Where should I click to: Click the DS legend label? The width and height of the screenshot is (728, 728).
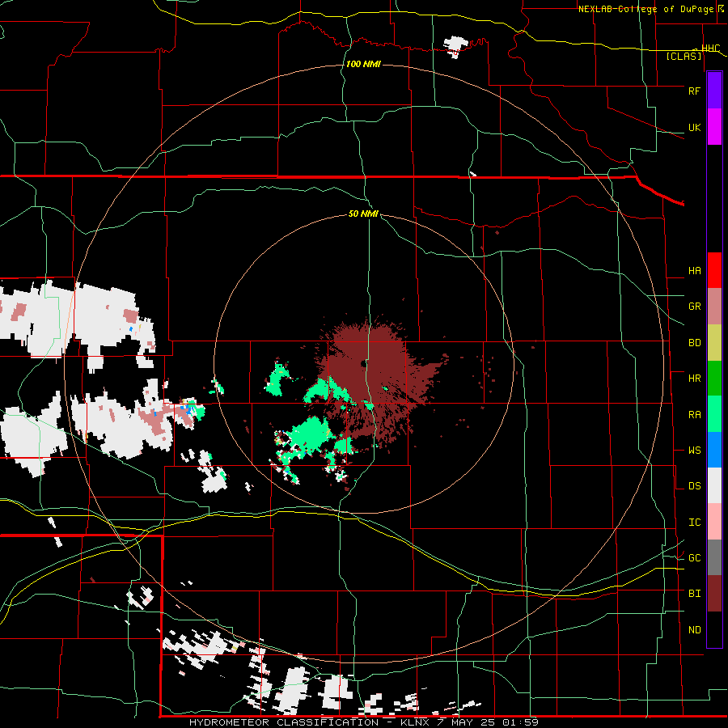point(694,486)
